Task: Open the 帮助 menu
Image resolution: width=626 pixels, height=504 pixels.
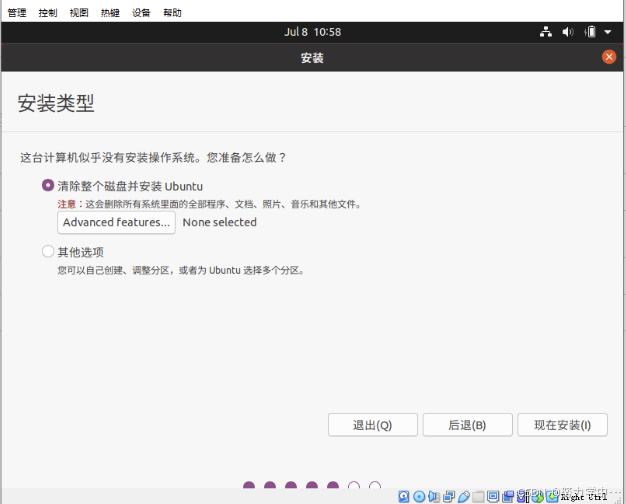Action: point(172,13)
